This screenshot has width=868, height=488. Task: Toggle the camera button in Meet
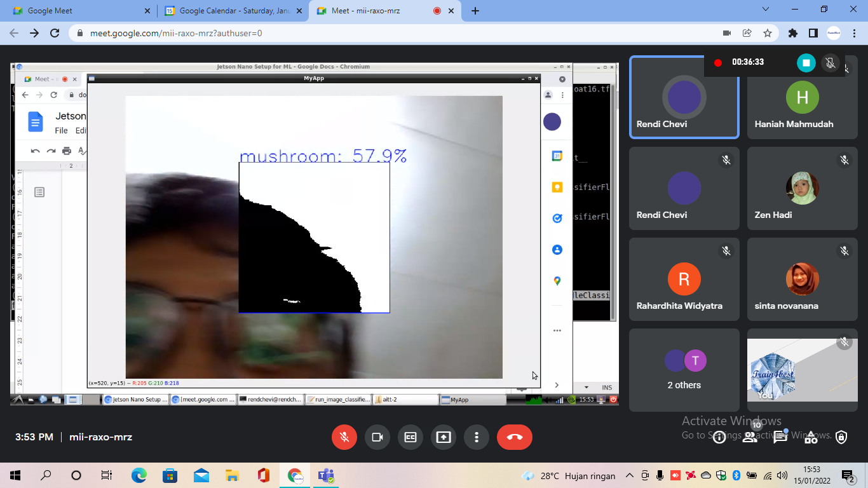tap(377, 437)
